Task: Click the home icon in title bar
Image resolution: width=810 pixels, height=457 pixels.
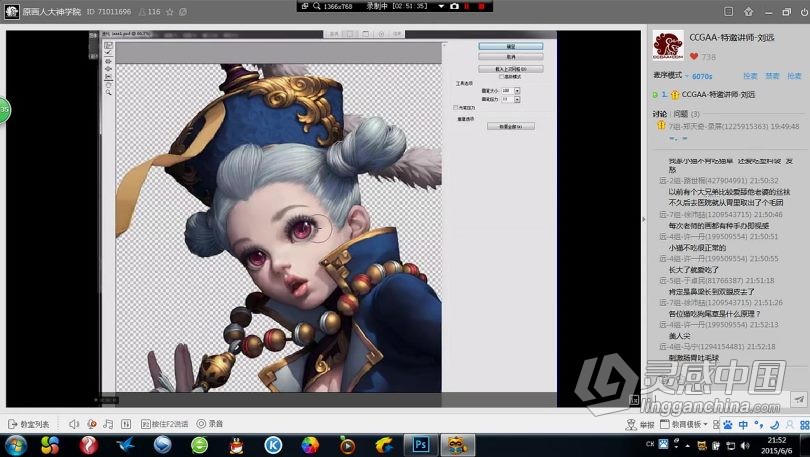Action: (748, 11)
